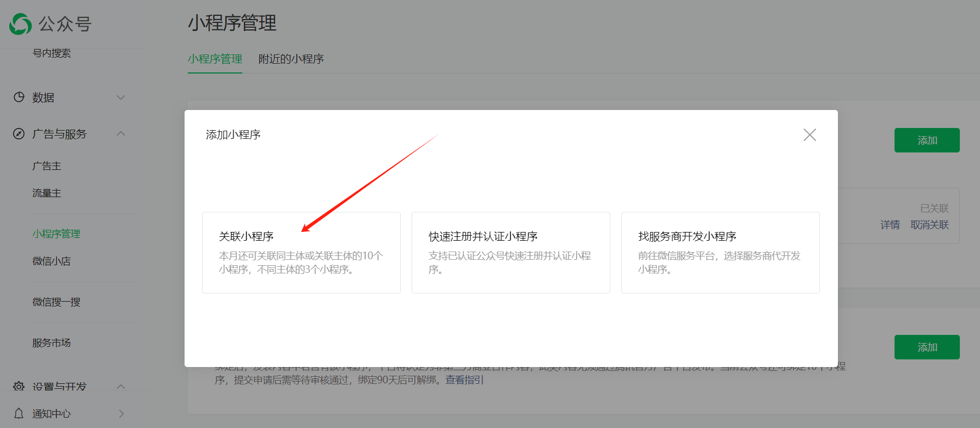The height and width of the screenshot is (428, 980).
Task: Open the 通知中心 arrow
Action: (121, 414)
